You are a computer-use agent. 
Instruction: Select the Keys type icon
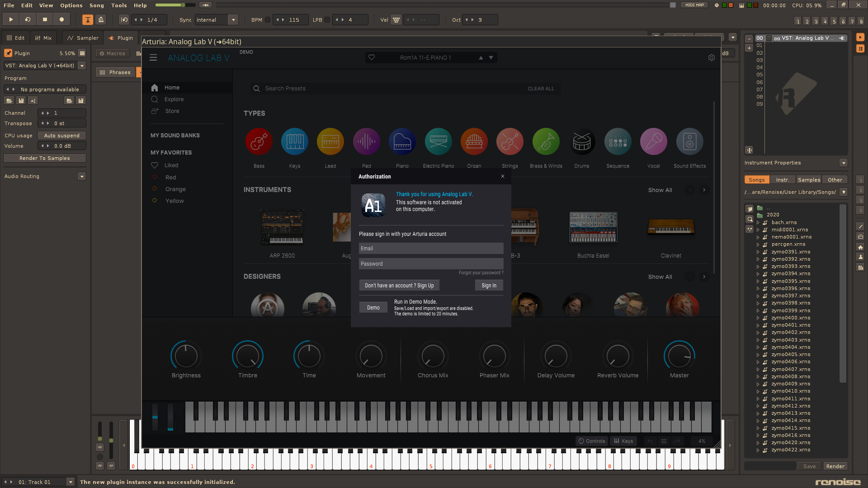click(x=294, y=142)
